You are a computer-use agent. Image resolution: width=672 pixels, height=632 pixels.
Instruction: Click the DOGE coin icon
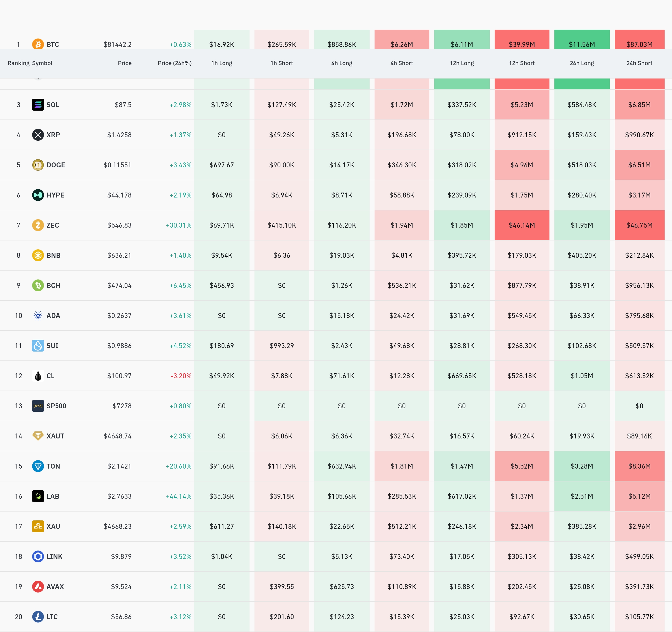pyautogui.click(x=38, y=165)
